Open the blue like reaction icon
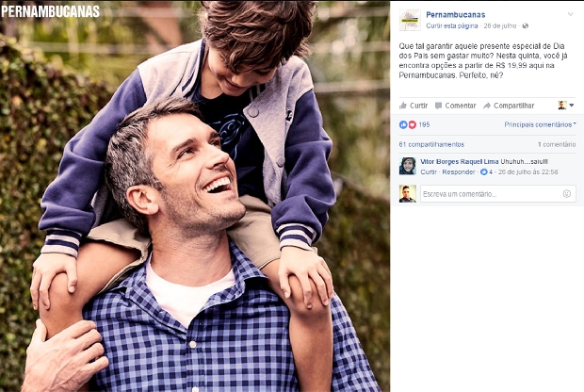This screenshot has width=584, height=392. coord(403,124)
